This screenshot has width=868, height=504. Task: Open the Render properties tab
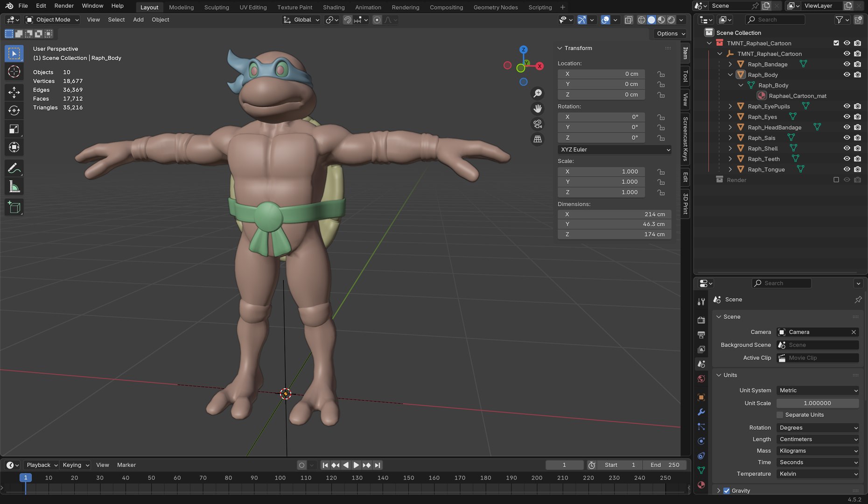pyautogui.click(x=701, y=320)
